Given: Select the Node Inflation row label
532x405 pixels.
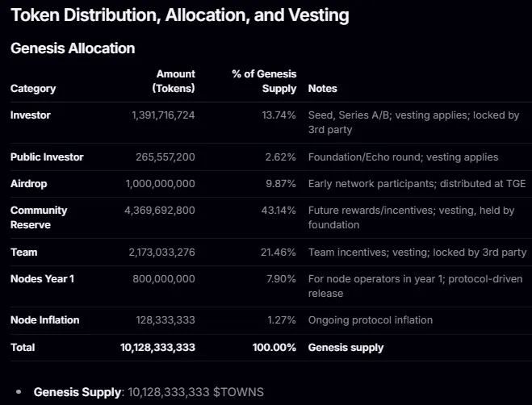Looking at the screenshot, I should 45,319.
